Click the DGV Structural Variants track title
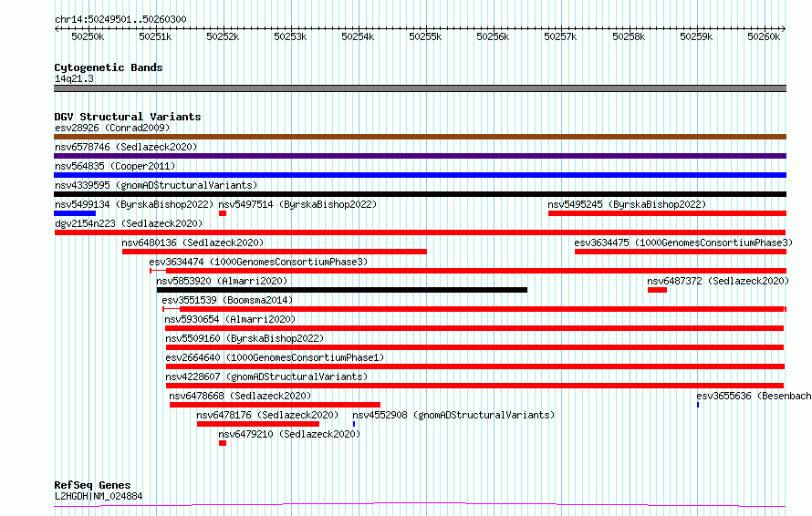The height and width of the screenshot is (516, 812). click(128, 117)
